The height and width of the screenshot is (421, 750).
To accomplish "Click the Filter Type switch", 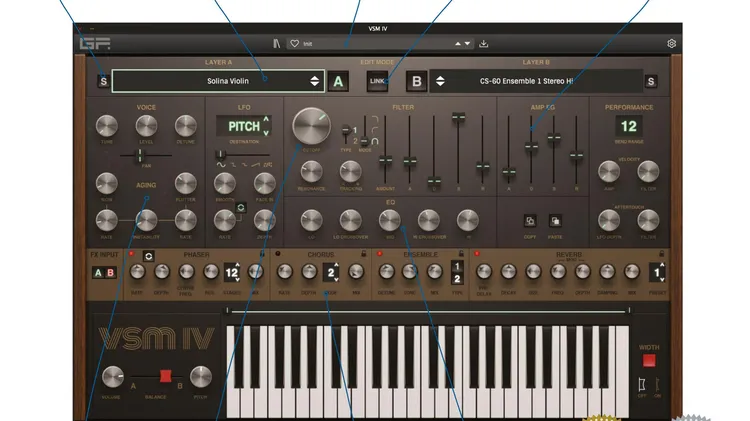I will (346, 130).
